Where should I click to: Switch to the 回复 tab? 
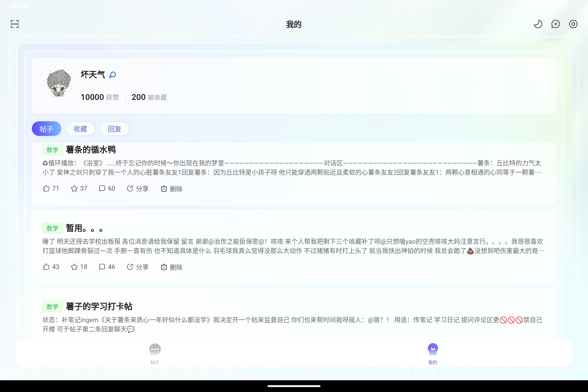pyautogui.click(x=114, y=129)
